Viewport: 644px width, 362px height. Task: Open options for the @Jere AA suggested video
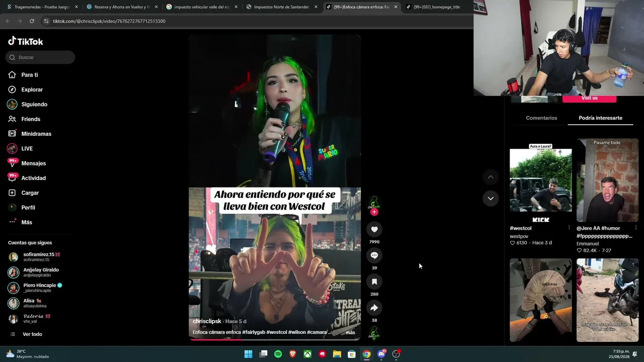point(636,228)
